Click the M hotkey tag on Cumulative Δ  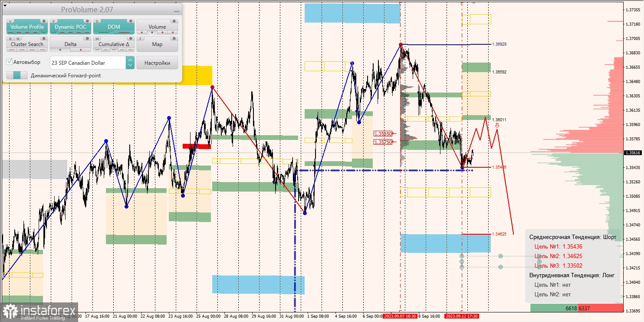tap(97, 39)
